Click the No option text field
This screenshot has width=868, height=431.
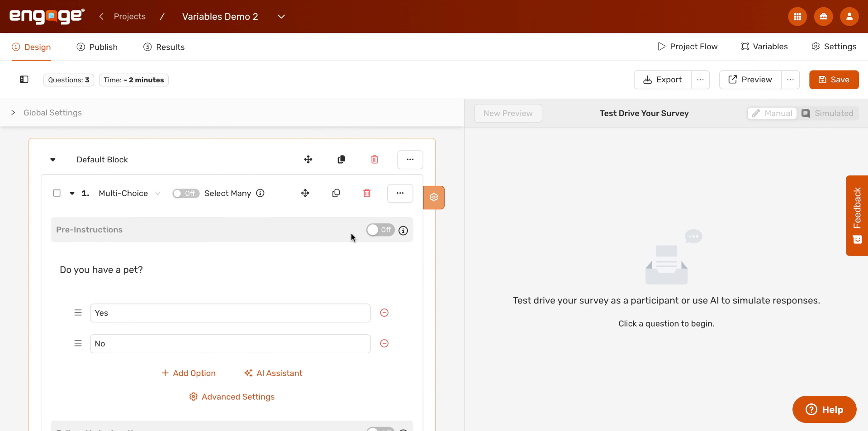click(230, 344)
